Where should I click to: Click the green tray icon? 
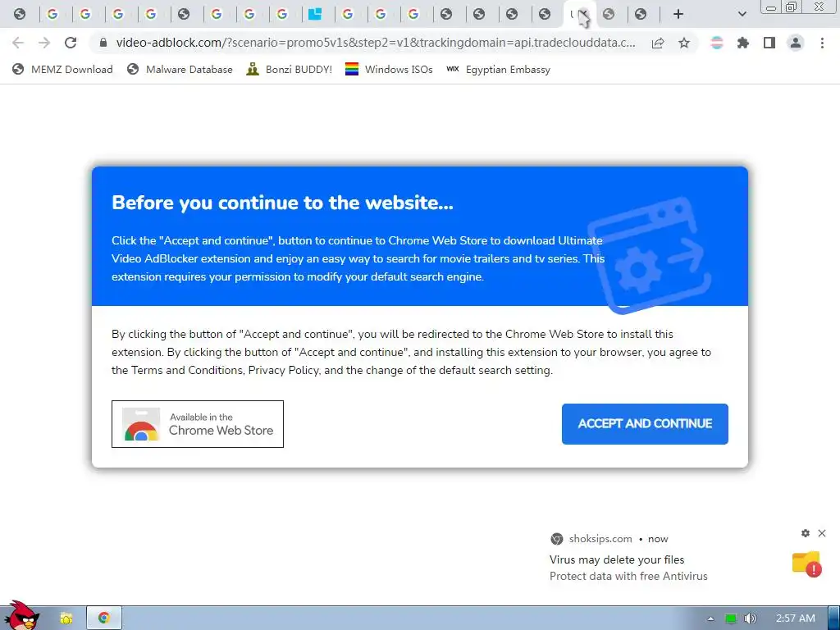[731, 619]
